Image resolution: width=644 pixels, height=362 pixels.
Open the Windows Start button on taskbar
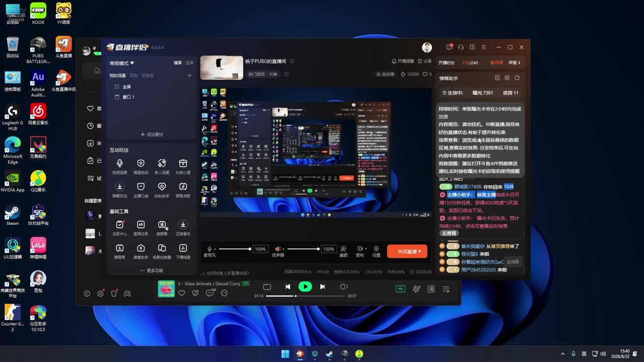pos(285,353)
